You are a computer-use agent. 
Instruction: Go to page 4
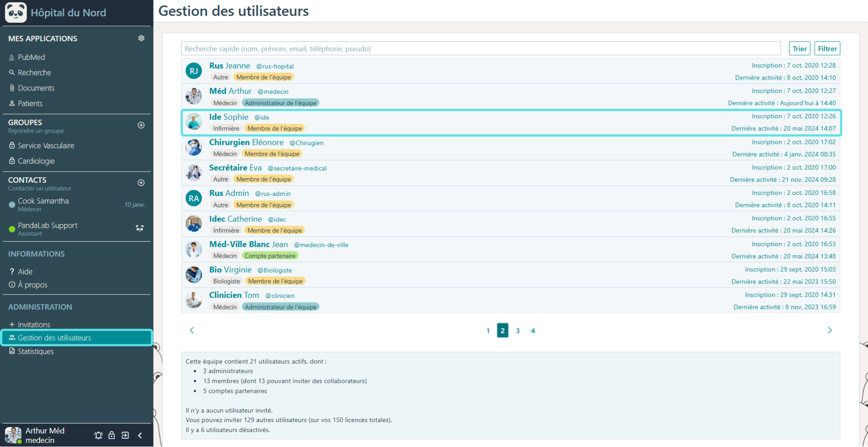click(x=533, y=331)
